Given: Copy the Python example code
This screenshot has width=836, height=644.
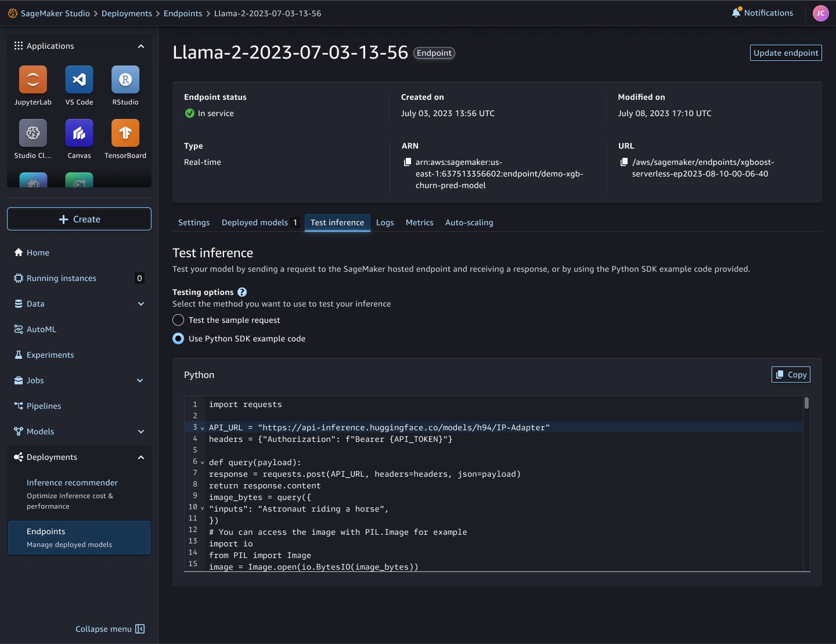Looking at the screenshot, I should click(x=791, y=375).
